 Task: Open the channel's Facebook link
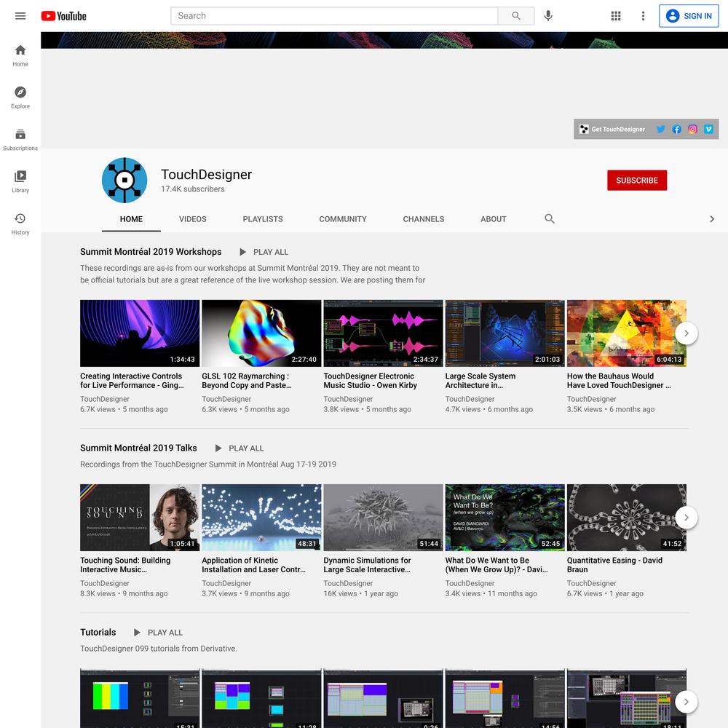coord(676,129)
